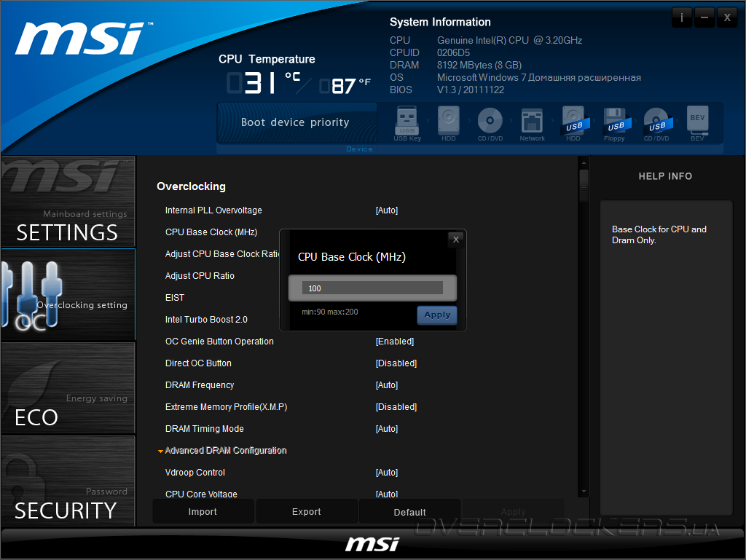Image resolution: width=746 pixels, height=560 pixels.
Task: Select Extreme Memory Profile(X.M.P) label
Action: [227, 407]
